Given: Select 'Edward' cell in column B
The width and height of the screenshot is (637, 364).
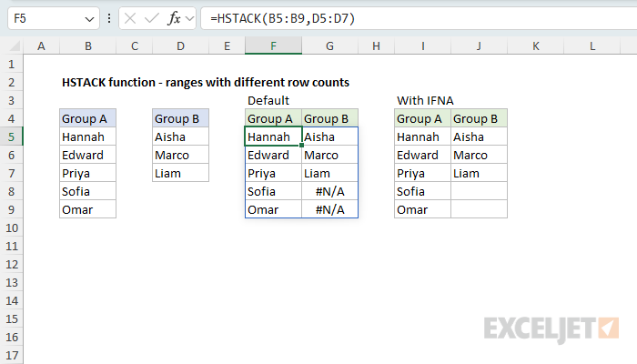Looking at the screenshot, I should (x=87, y=156).
